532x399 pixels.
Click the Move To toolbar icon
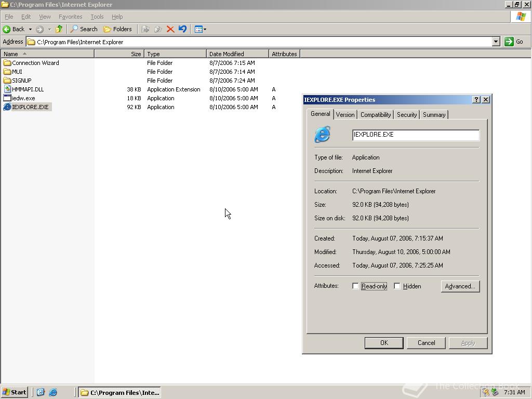point(145,29)
